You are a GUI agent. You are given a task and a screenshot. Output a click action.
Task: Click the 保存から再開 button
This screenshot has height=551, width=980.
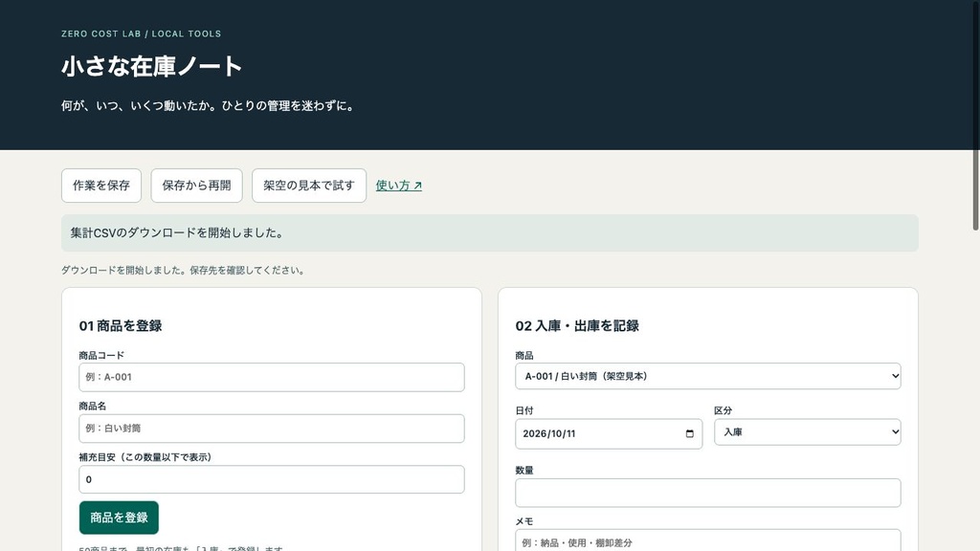pos(196,186)
